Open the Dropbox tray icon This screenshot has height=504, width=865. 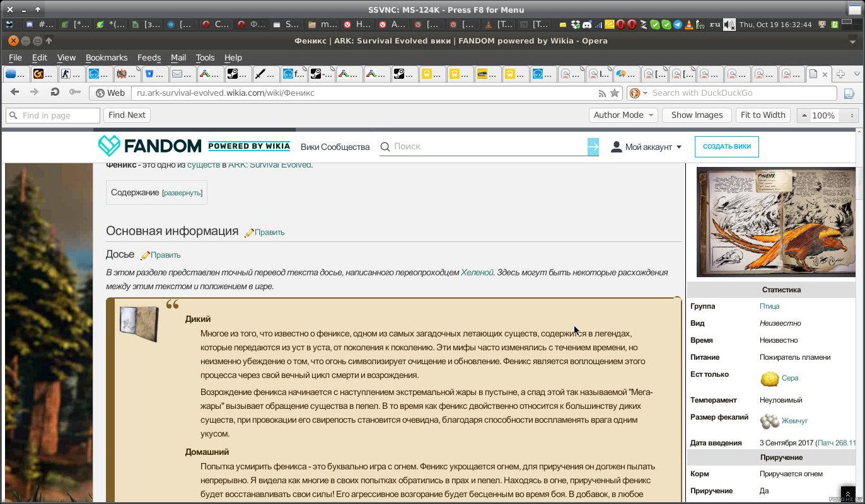(x=575, y=25)
